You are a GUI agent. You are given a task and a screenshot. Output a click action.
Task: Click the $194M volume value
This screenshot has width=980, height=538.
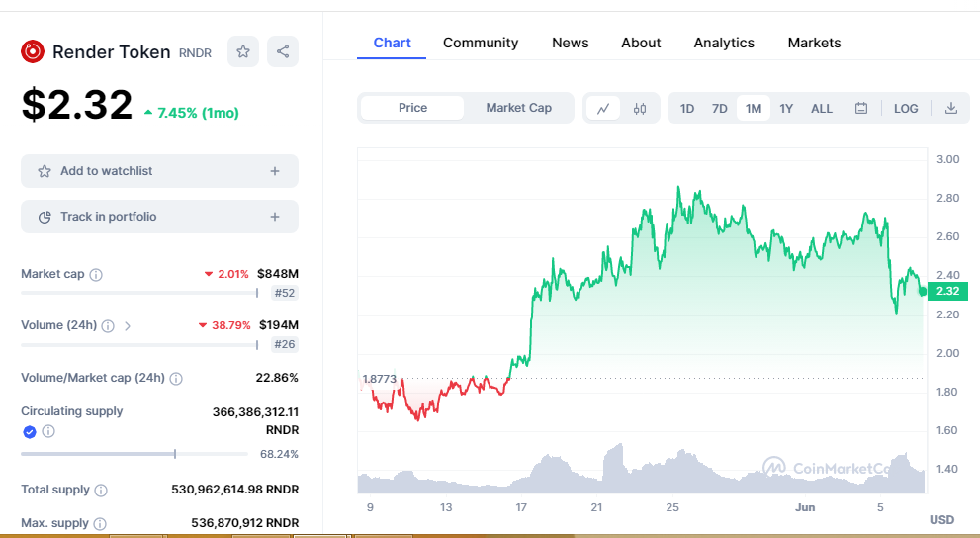point(279,325)
